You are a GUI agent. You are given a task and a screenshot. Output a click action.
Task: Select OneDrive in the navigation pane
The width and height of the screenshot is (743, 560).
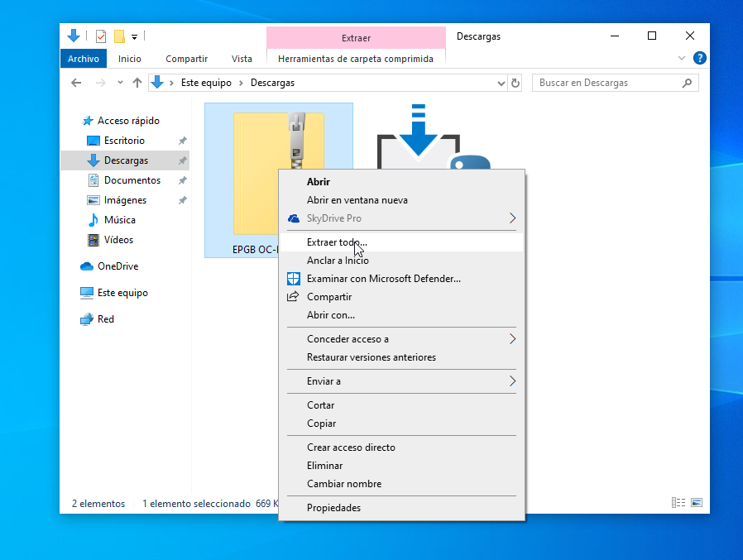pyautogui.click(x=117, y=266)
